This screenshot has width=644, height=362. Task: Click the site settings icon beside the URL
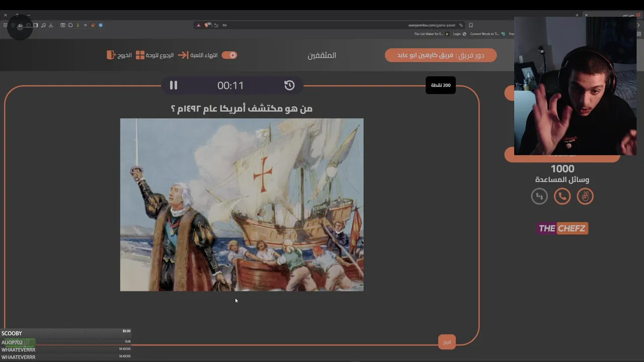[x=461, y=25]
